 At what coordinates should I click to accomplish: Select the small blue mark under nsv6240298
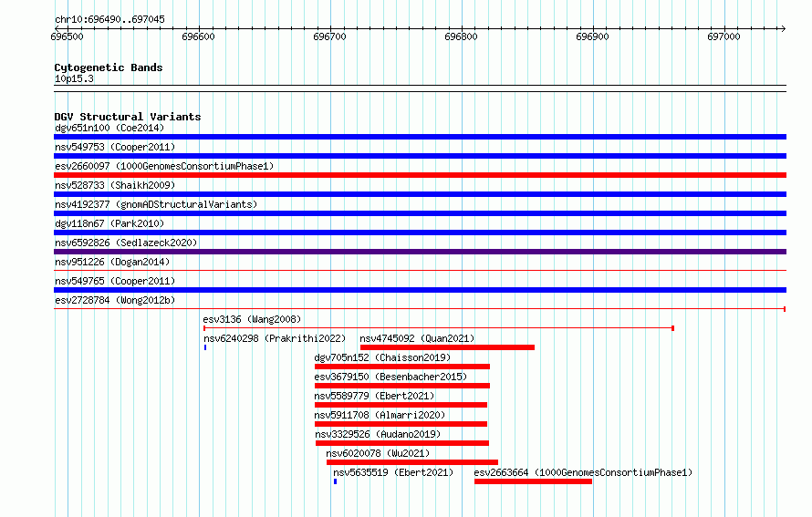205,347
